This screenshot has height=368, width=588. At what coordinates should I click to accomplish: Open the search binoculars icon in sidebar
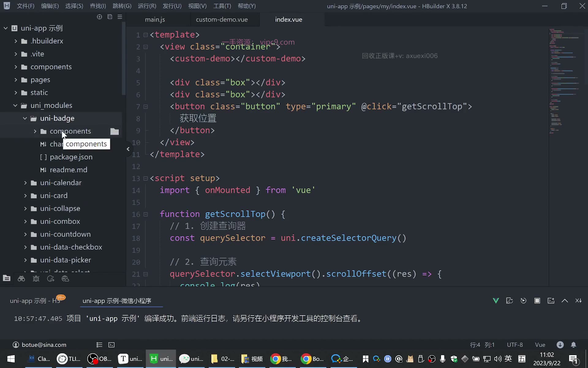[x=21, y=278]
